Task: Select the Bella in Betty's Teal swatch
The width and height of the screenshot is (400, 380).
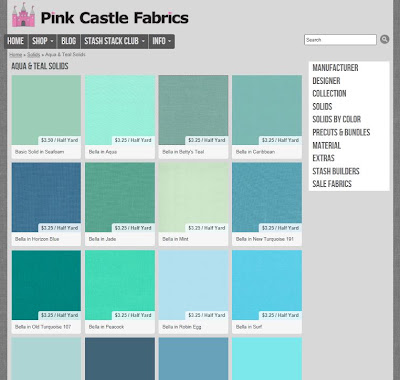Action: [193, 110]
